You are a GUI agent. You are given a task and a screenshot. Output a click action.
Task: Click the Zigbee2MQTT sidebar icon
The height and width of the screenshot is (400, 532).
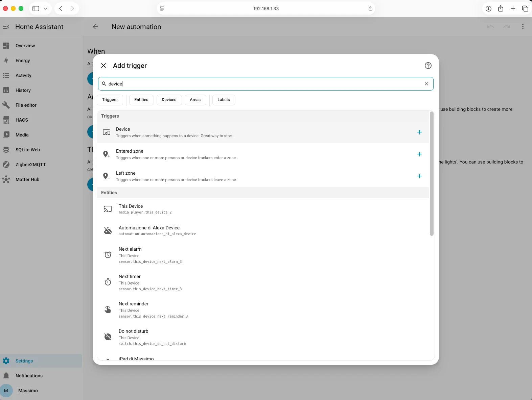point(6,165)
